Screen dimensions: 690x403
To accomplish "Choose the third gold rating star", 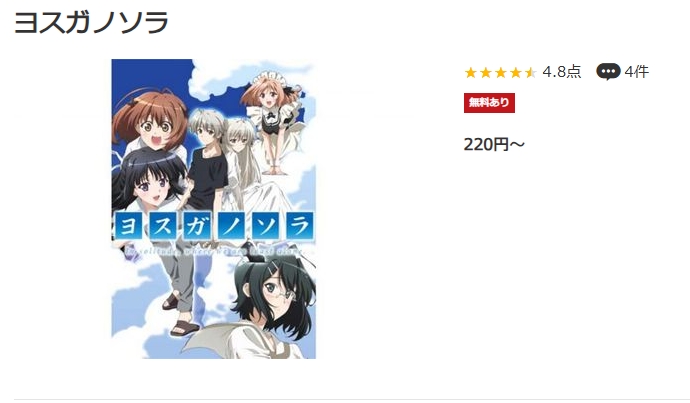I will coord(500,72).
